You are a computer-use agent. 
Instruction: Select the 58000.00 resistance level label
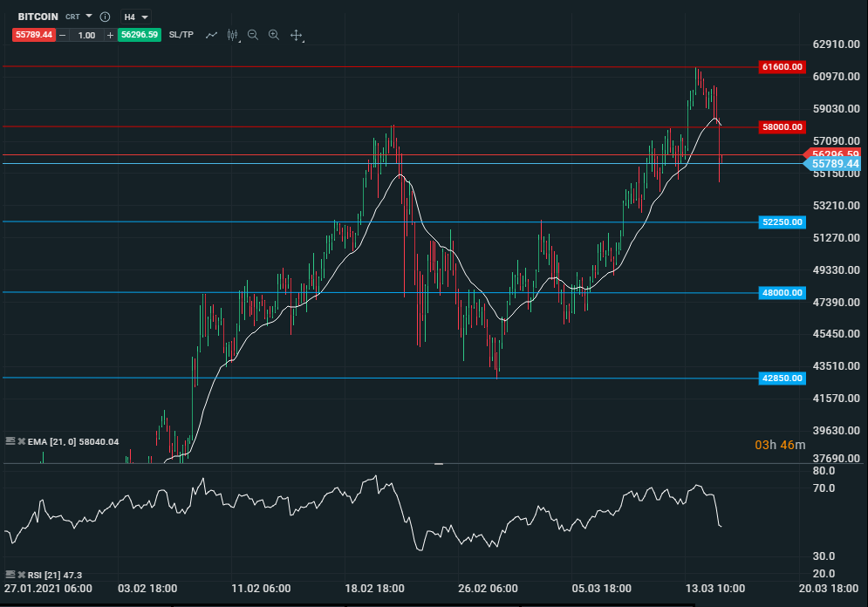coord(782,126)
